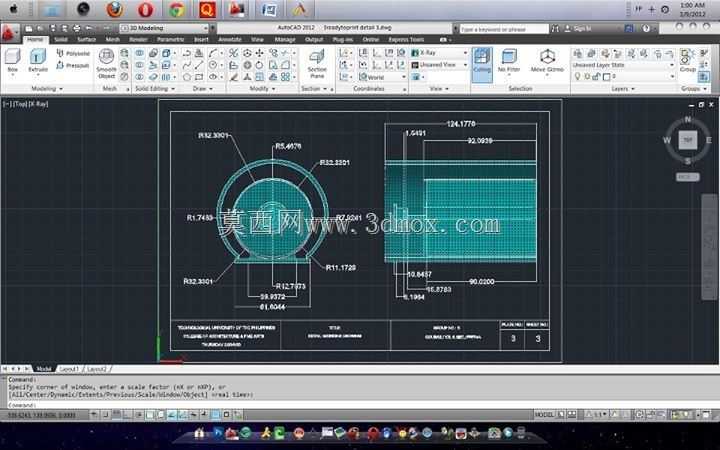
Task: Toggle MODEL space button in status bar
Action: (544, 414)
